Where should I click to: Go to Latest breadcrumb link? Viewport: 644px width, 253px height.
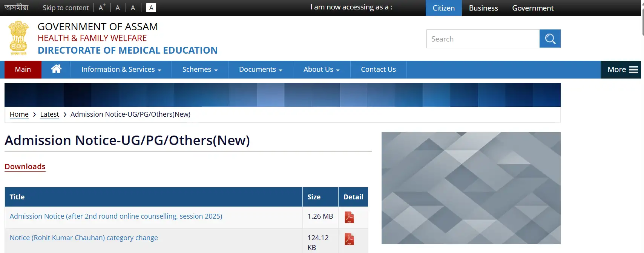pos(49,114)
